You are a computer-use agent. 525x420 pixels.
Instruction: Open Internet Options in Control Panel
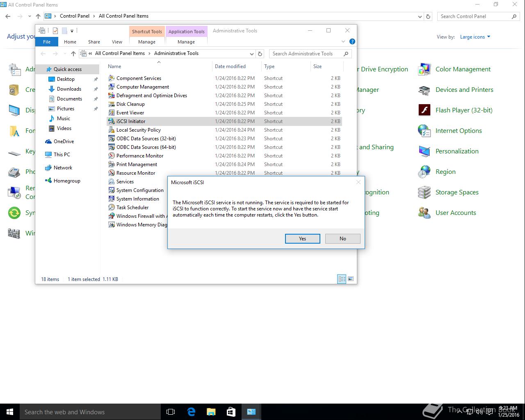click(450, 131)
